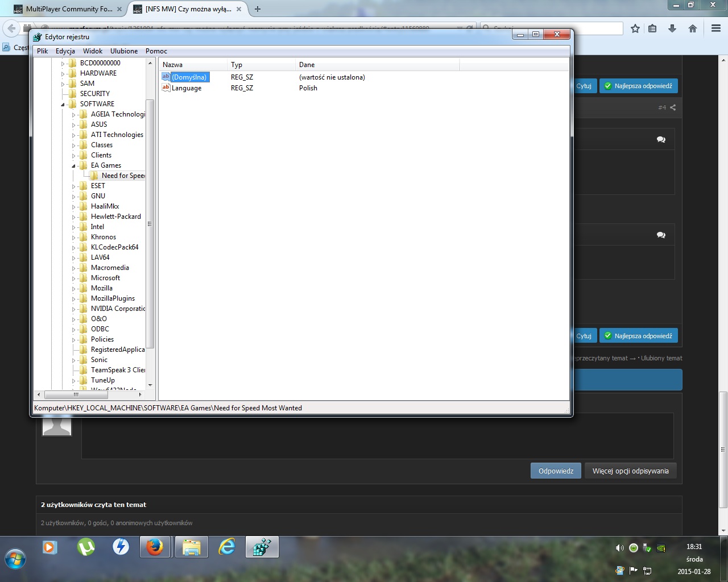Open the Ulubione menu
The image size is (728, 582).
(x=124, y=51)
